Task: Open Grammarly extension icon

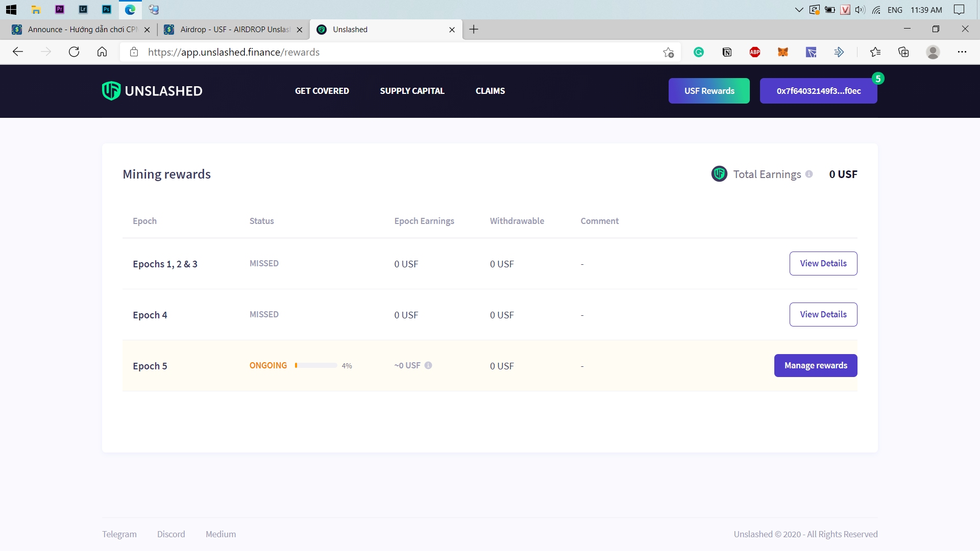Action: point(699,52)
